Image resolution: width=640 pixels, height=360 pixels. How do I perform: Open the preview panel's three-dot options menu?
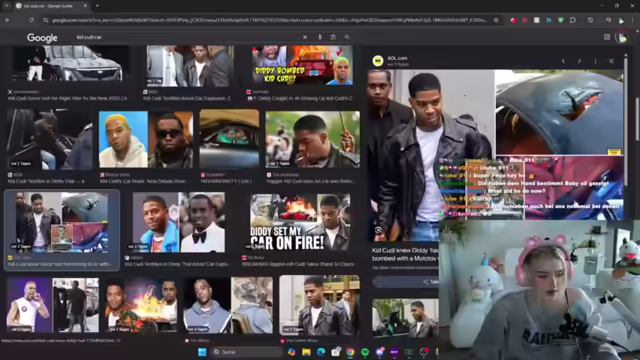(x=596, y=61)
